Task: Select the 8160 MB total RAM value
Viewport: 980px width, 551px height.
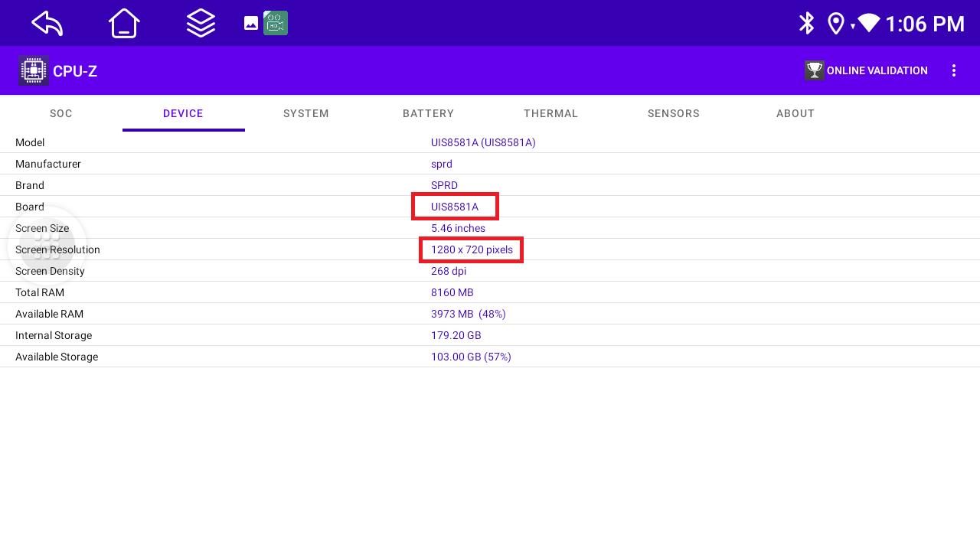Action: 452,292
